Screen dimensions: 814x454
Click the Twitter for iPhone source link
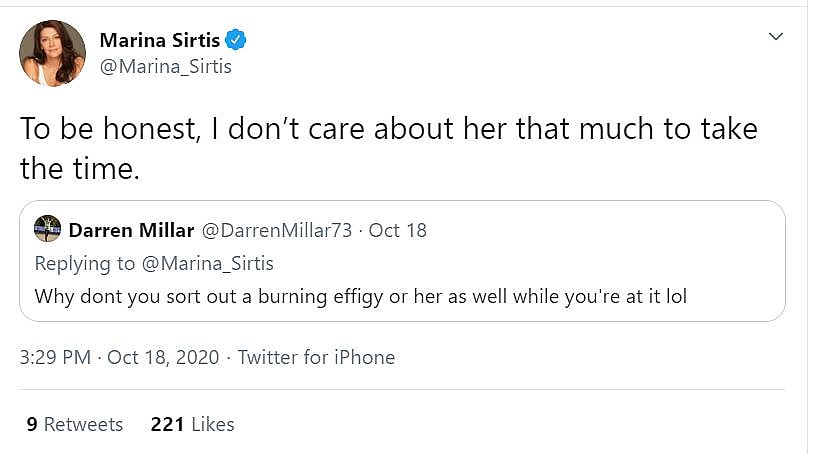(316, 357)
